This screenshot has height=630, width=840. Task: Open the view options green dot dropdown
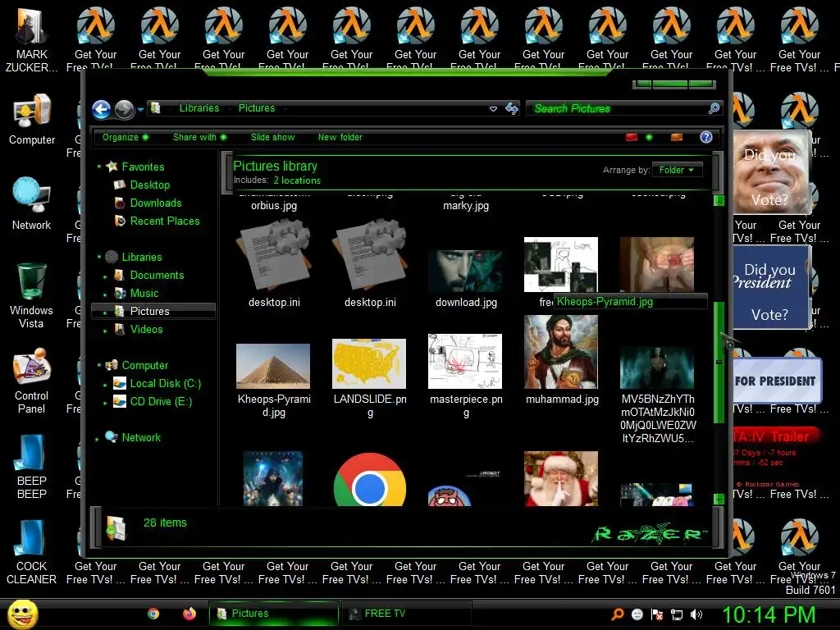pyautogui.click(x=650, y=138)
